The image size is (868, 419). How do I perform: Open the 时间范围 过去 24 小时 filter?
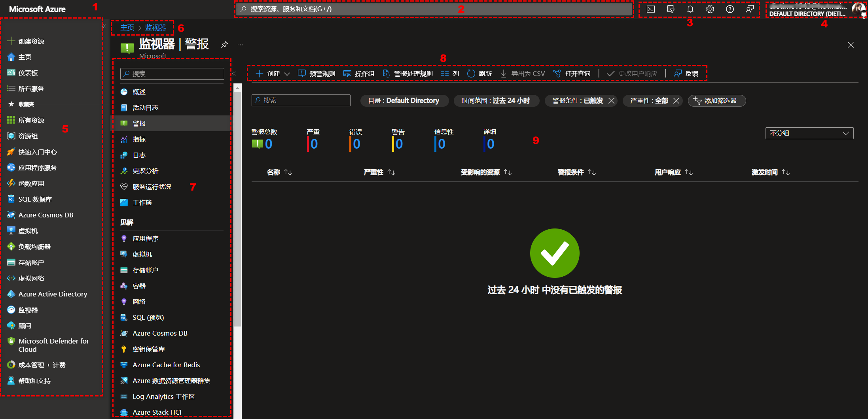click(x=496, y=101)
